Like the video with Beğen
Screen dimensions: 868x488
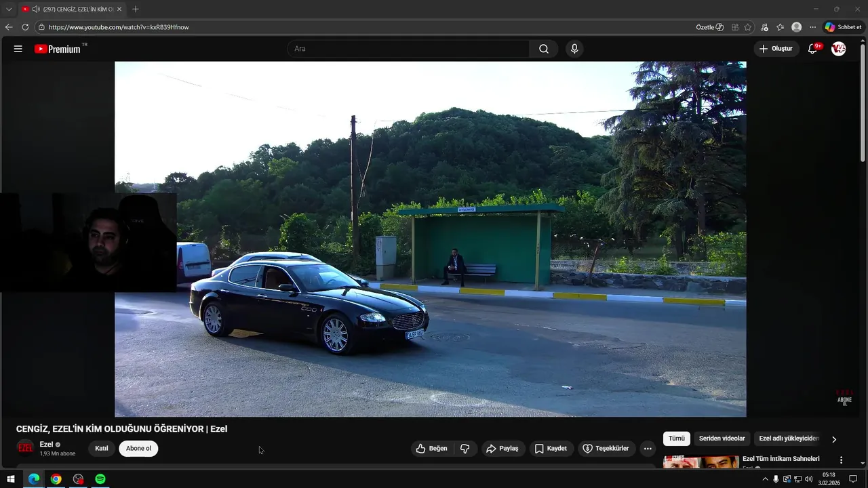[432, 449]
